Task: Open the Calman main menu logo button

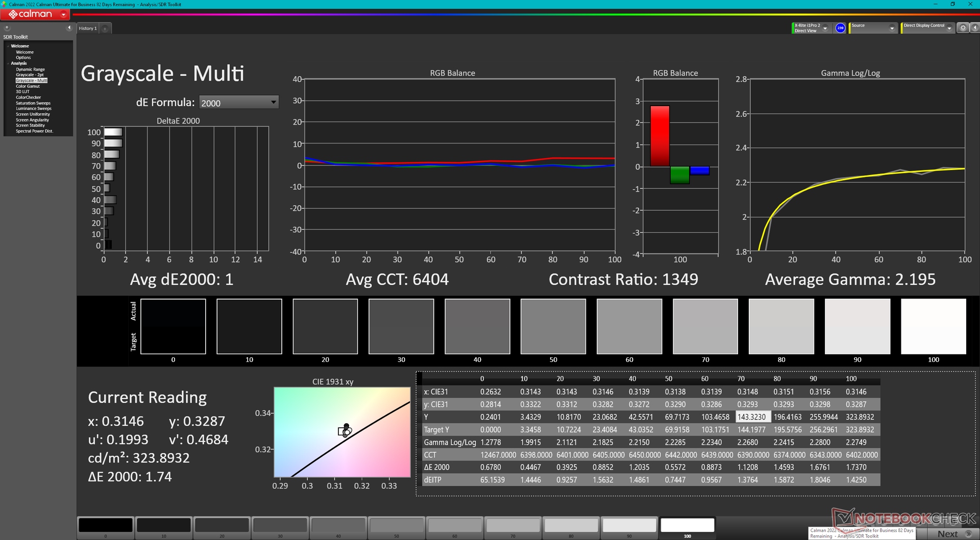Action: point(35,14)
